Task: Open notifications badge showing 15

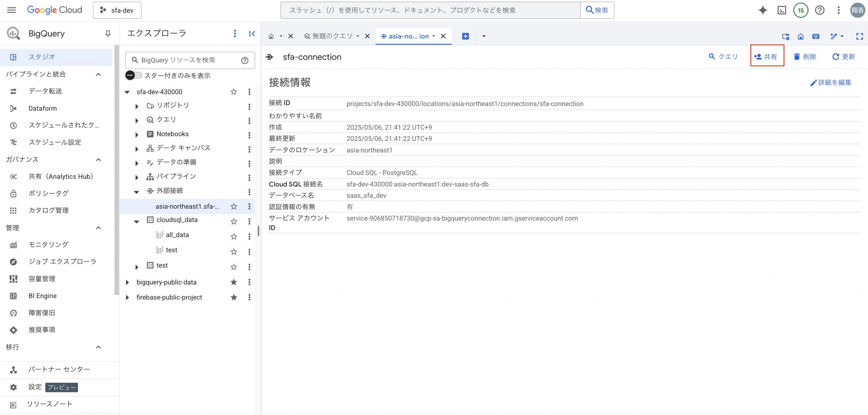Action: point(801,10)
